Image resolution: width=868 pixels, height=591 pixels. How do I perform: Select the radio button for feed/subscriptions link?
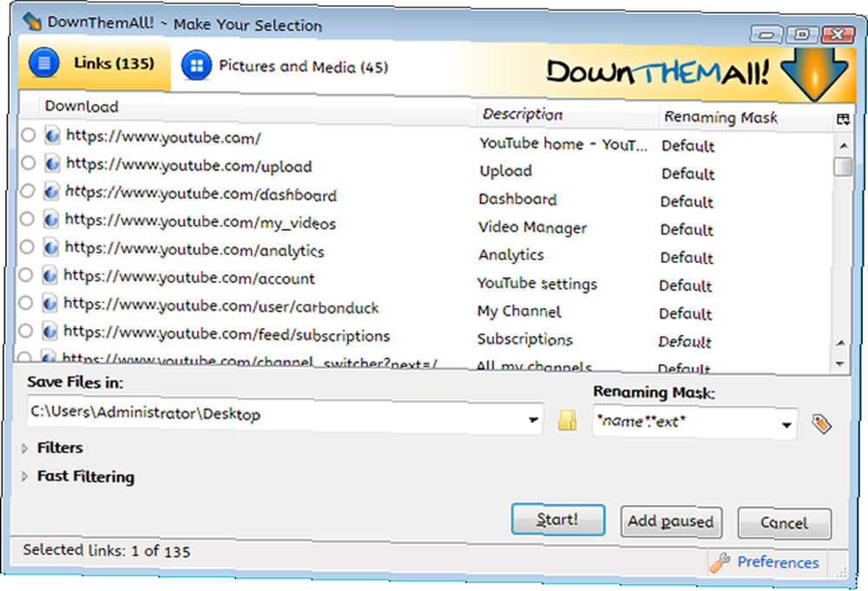[25, 331]
